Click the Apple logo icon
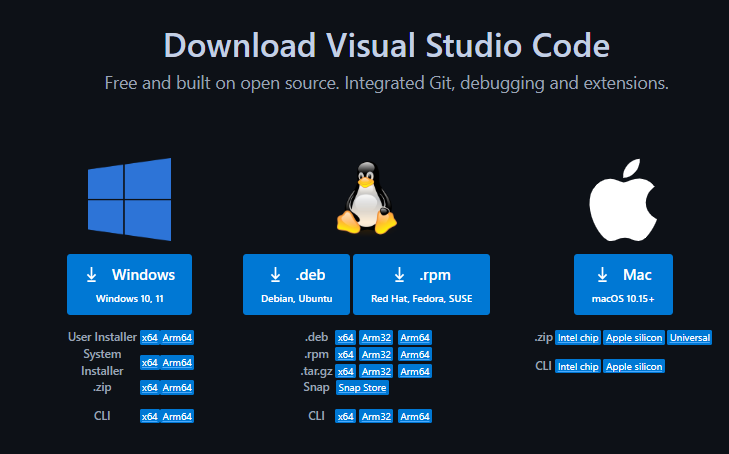The height and width of the screenshot is (454, 729). click(623, 200)
